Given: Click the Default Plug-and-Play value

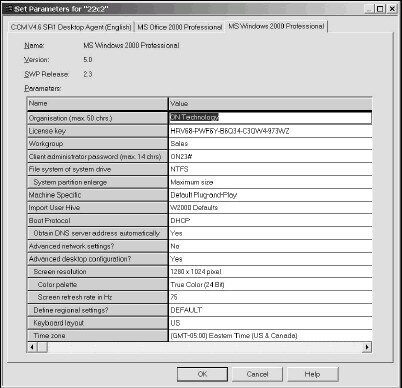Looking at the screenshot, I should point(270,195).
